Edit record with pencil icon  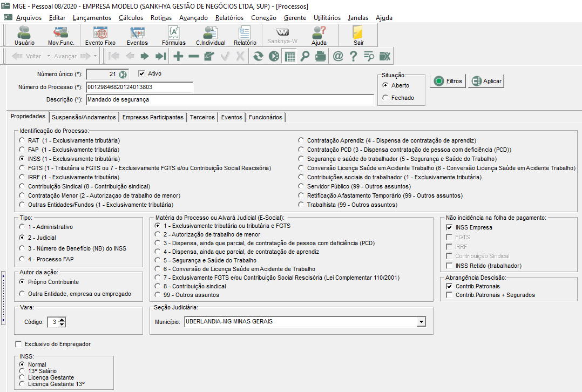(209, 56)
